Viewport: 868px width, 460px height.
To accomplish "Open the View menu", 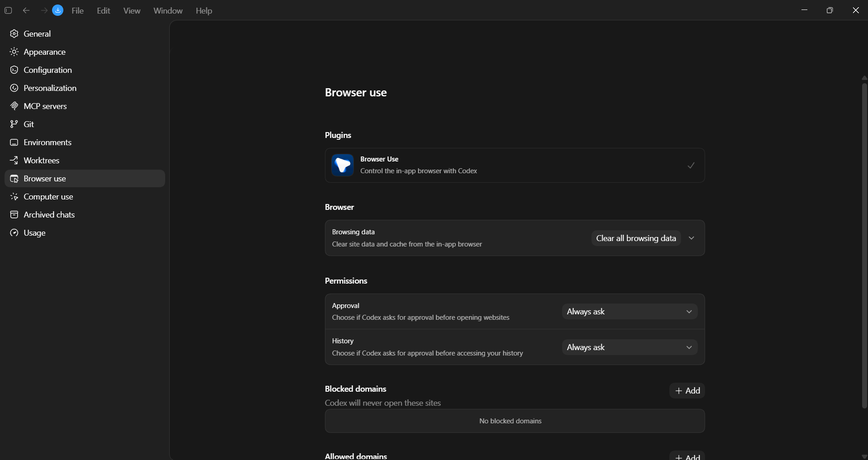I will coord(132,11).
